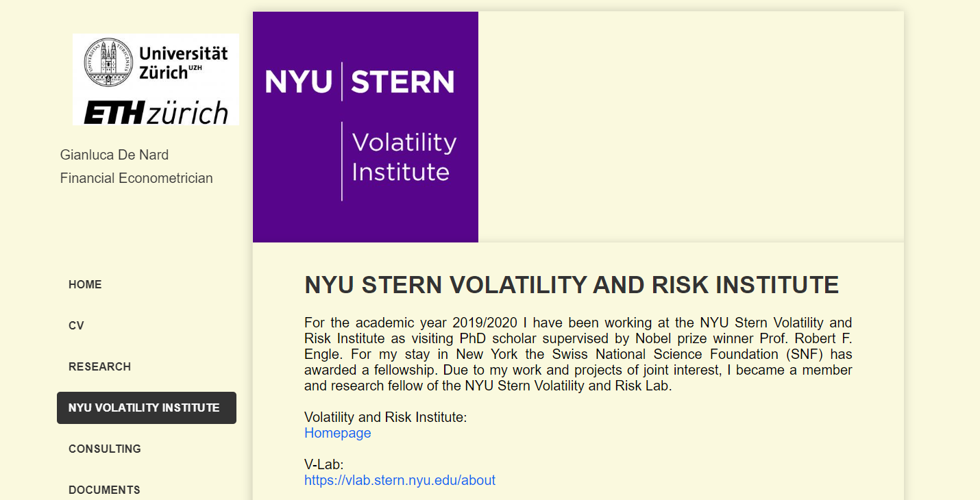This screenshot has width=980, height=500.
Task: Click the University of Zurich round seal
Action: pyautogui.click(x=109, y=62)
